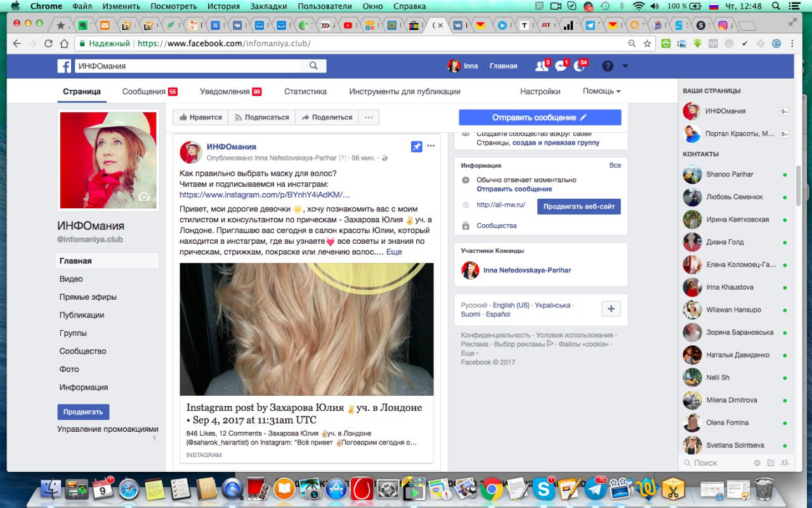This screenshot has height=508, width=812.
Task: Expand the Facebook account dropdown arrow
Action: click(x=625, y=66)
